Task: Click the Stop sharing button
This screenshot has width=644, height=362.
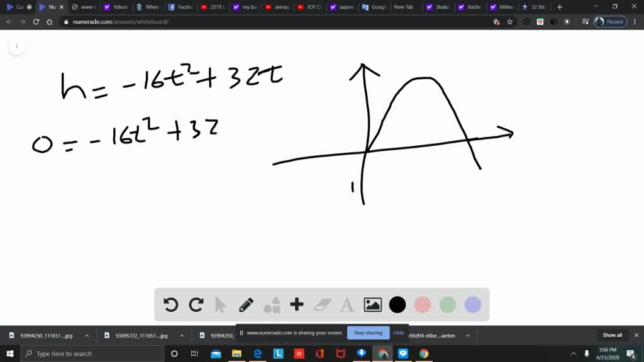Action: click(x=368, y=332)
